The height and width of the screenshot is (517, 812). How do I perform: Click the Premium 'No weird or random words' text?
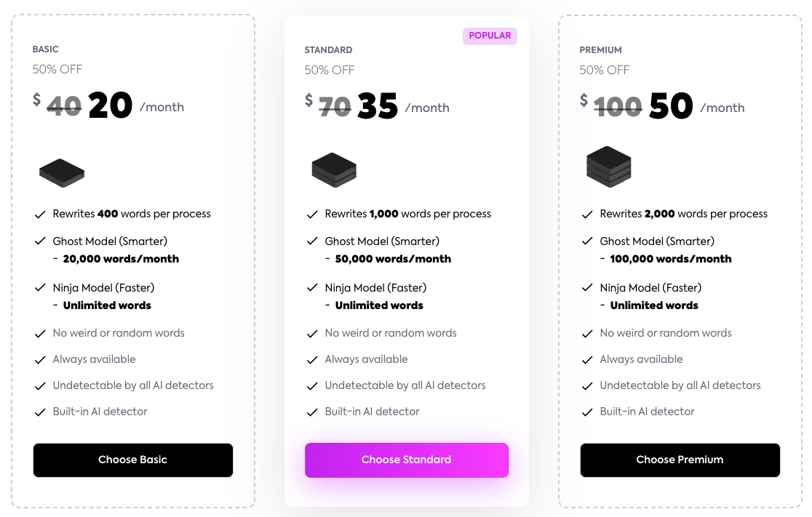[x=666, y=333]
